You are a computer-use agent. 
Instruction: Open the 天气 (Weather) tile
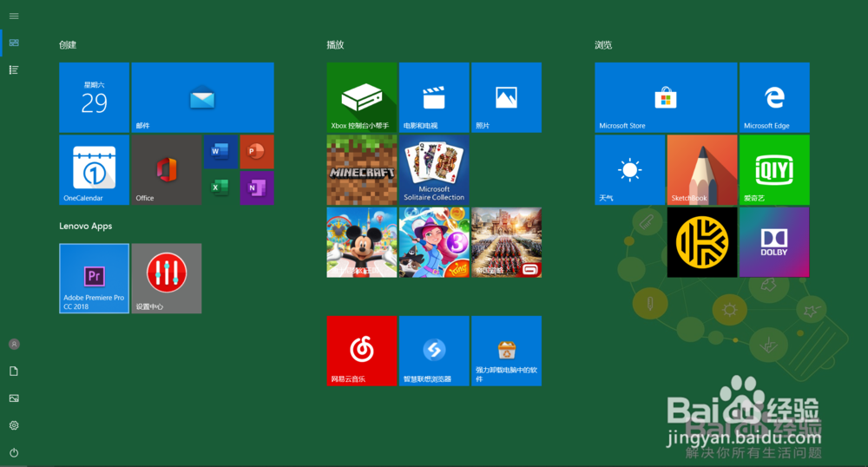[x=630, y=170]
